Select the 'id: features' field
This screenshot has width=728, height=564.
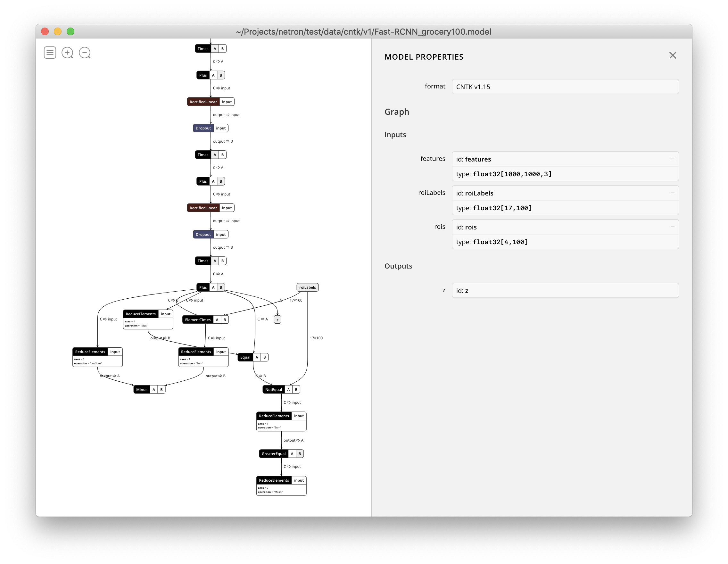(565, 159)
